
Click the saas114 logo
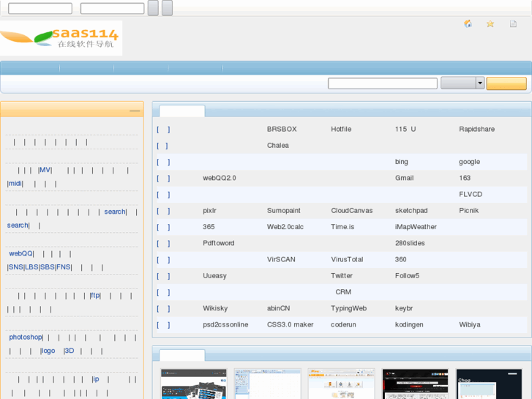click(x=61, y=37)
